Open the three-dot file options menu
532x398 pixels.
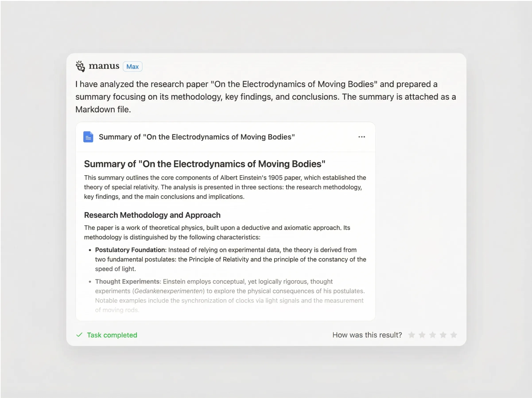coord(361,137)
